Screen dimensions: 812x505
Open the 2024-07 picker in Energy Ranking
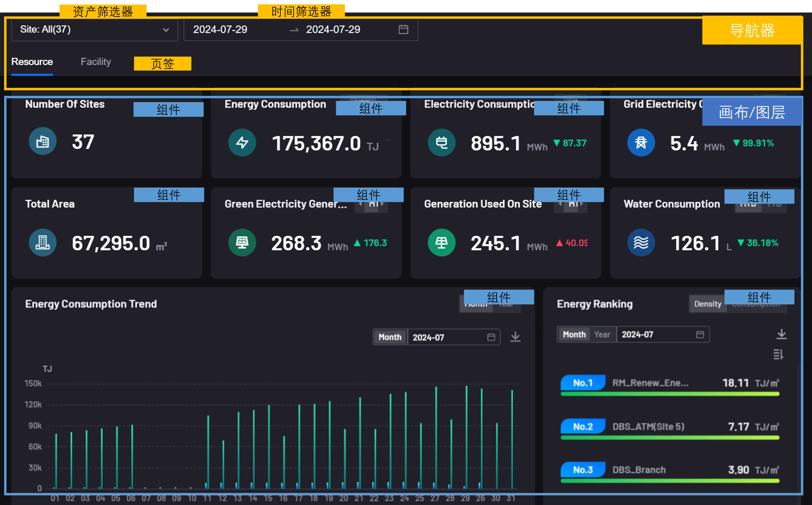(x=663, y=334)
